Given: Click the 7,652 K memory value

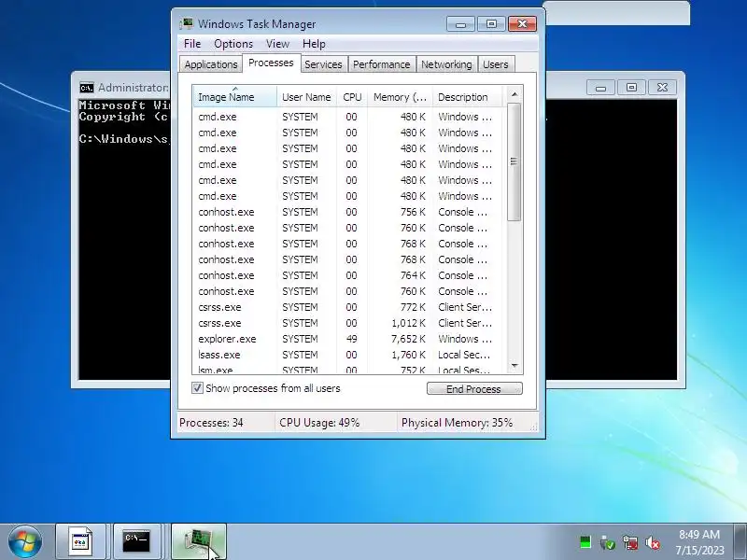Looking at the screenshot, I should (x=408, y=339).
